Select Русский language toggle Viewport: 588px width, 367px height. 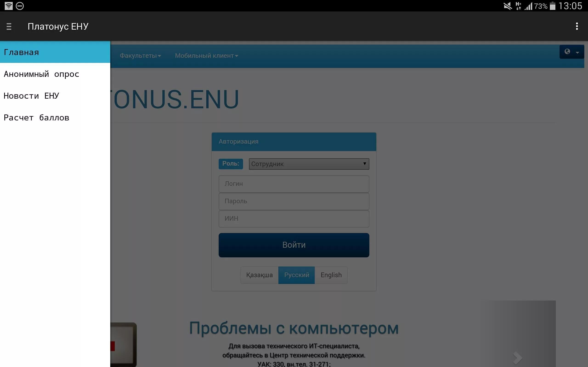click(x=296, y=275)
